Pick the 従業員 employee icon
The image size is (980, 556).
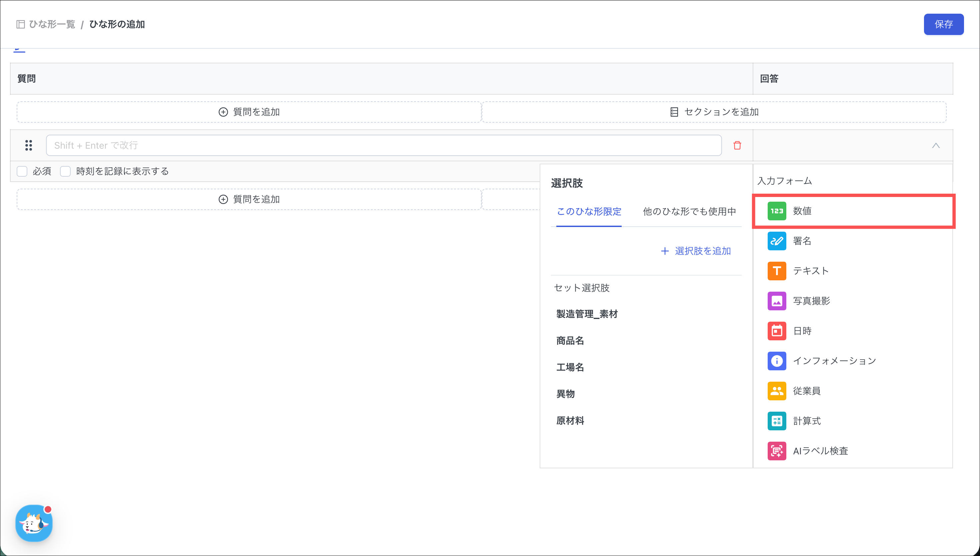777,391
